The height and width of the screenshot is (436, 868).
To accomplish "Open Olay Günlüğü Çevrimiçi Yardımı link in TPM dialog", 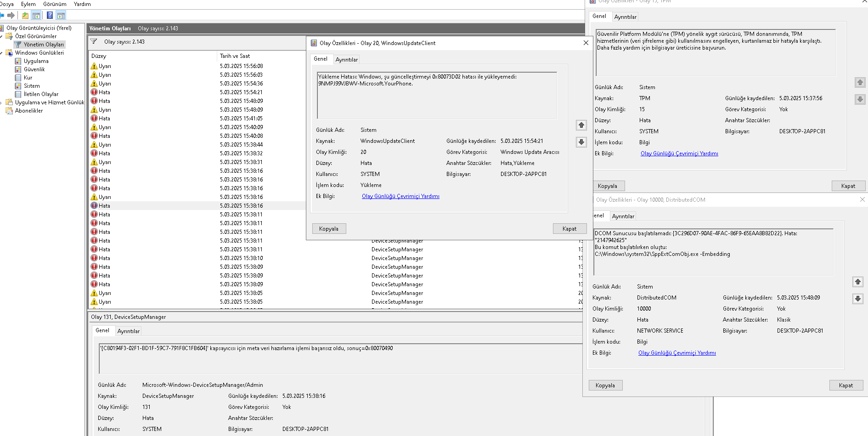I will point(679,153).
